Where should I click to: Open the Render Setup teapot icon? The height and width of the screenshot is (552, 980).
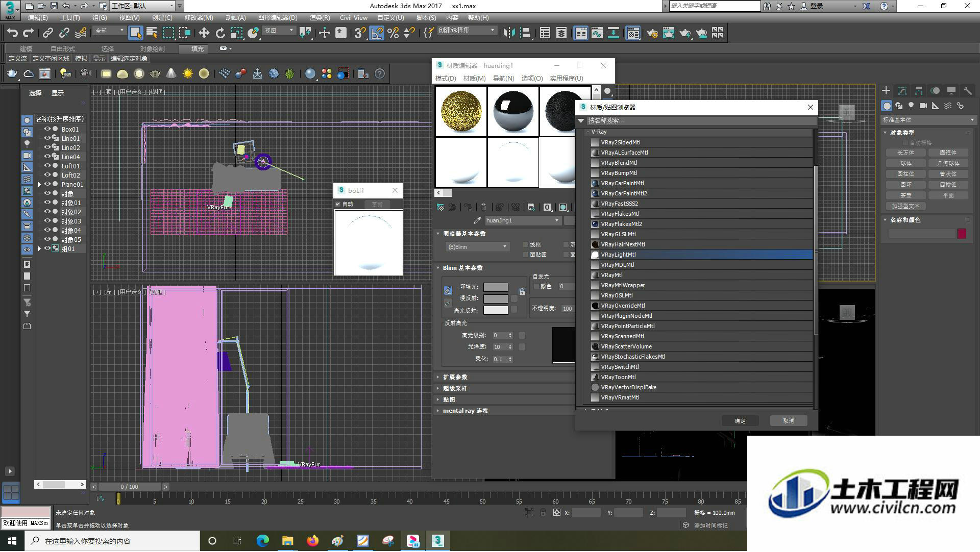[652, 33]
